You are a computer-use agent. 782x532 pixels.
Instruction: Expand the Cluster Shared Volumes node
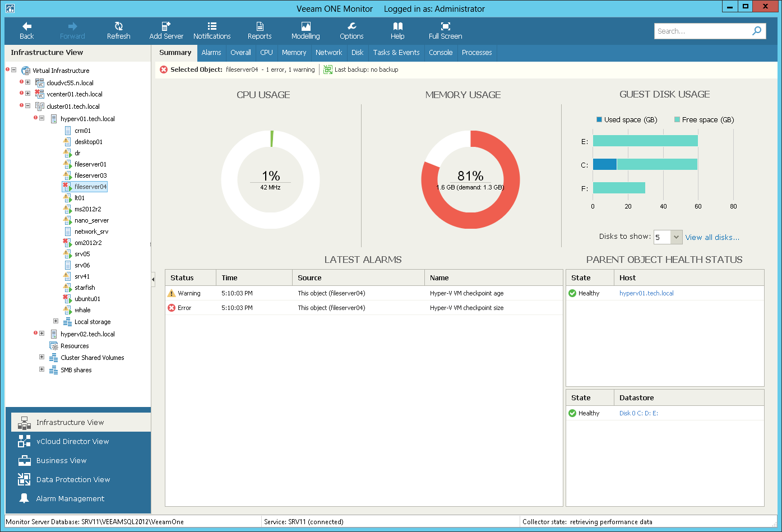point(42,357)
